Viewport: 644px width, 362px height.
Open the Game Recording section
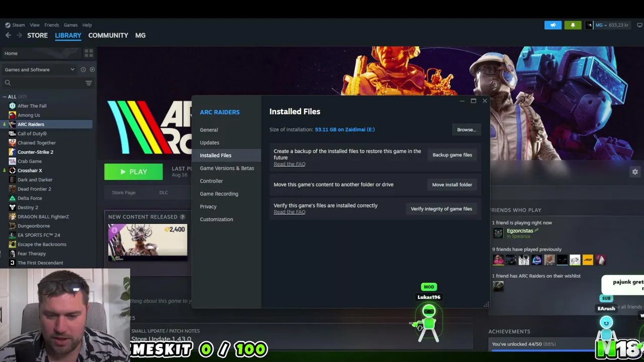[219, 194]
